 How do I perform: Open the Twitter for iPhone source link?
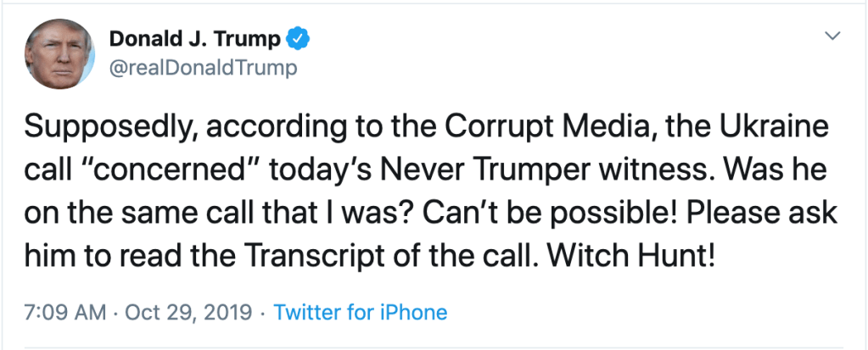[x=361, y=313]
